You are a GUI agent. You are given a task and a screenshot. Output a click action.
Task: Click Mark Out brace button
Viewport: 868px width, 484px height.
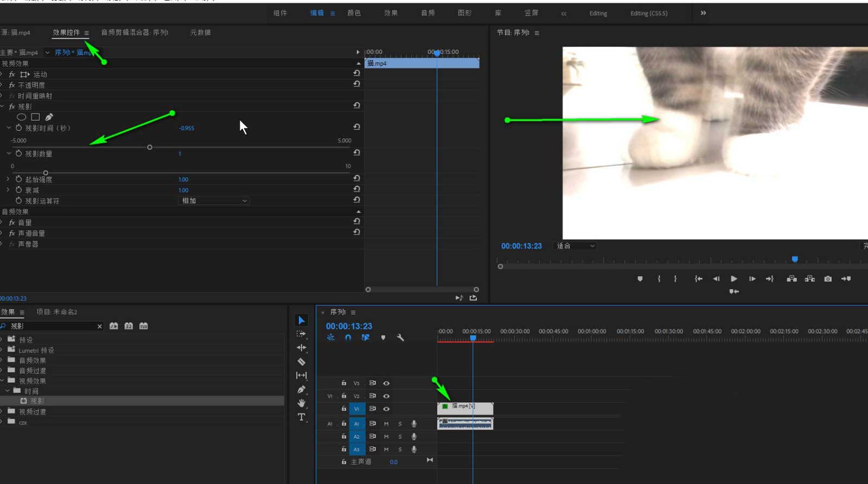[x=675, y=279]
